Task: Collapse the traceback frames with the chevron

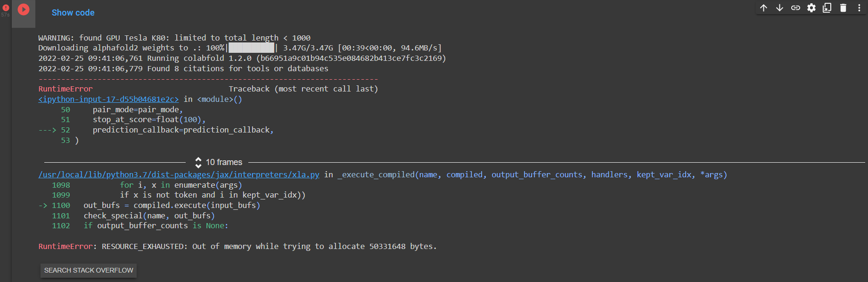Action: click(198, 162)
